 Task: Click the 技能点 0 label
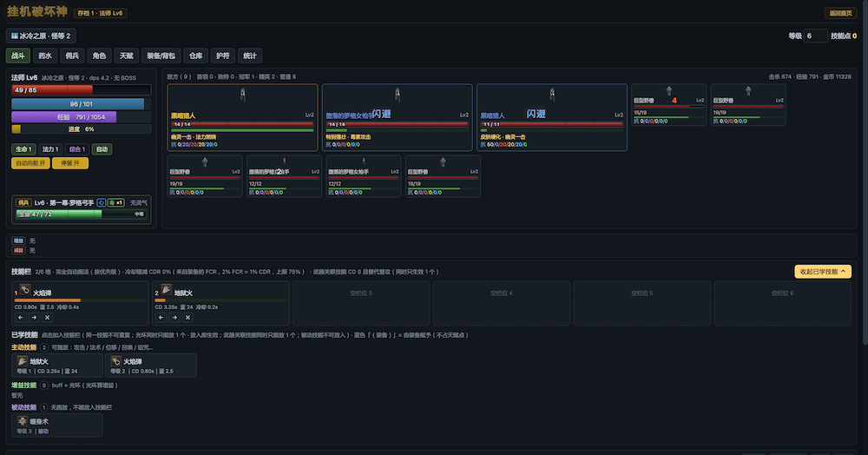point(844,36)
